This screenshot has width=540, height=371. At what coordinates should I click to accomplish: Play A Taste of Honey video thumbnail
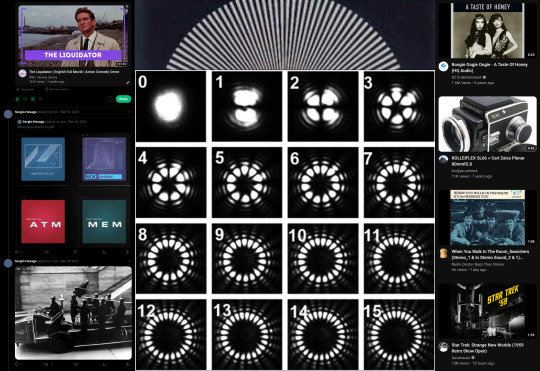pos(488,31)
